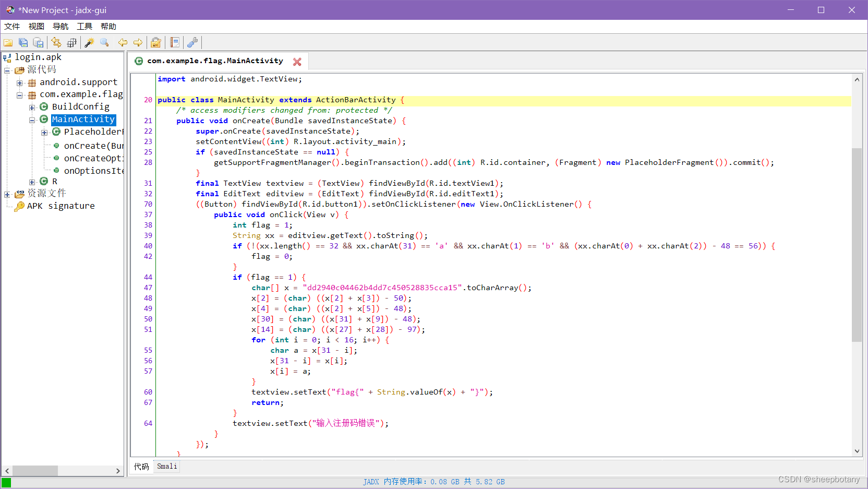This screenshot has height=489, width=868.
Task: Click the magnifier class search icon
Action: click(104, 43)
